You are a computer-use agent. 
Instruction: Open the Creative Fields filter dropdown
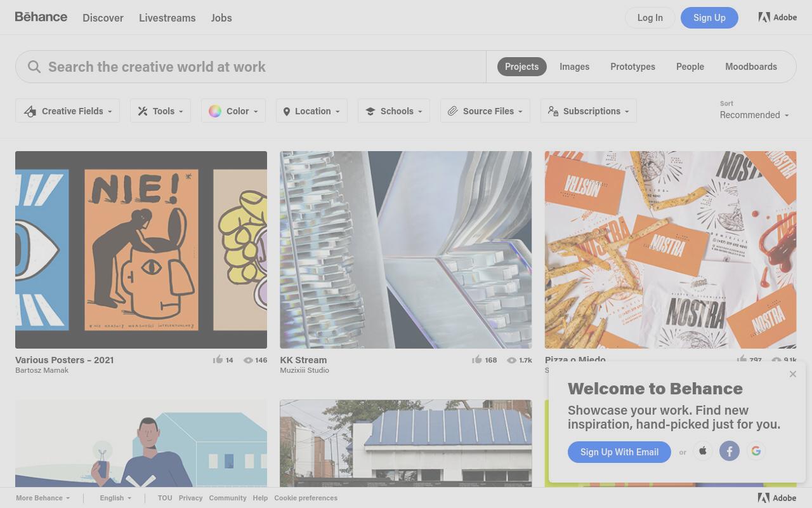point(68,111)
